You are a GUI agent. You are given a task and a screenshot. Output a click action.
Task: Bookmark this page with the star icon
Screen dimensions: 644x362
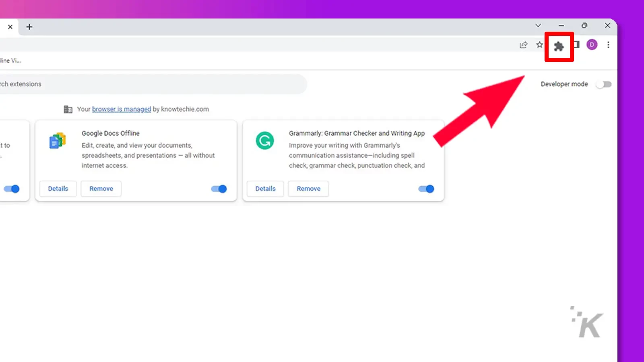click(x=539, y=45)
